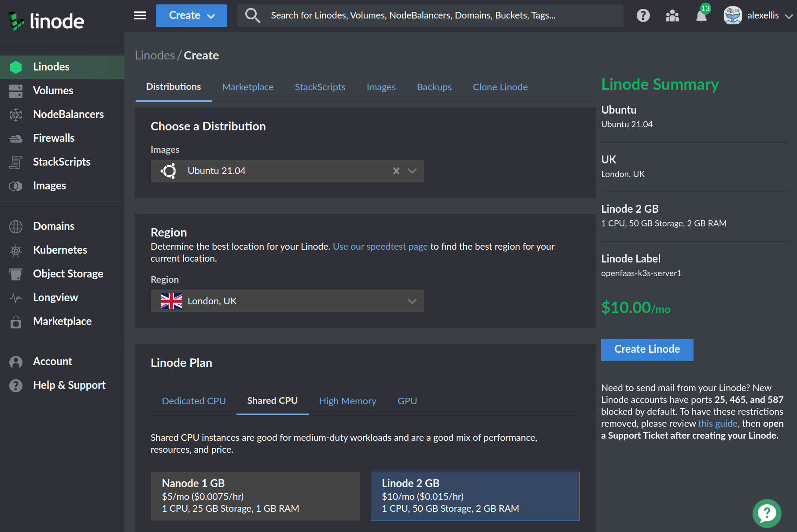Click the NodeBalancers sidebar icon
Screen dimensions: 797x532
(x=16, y=115)
